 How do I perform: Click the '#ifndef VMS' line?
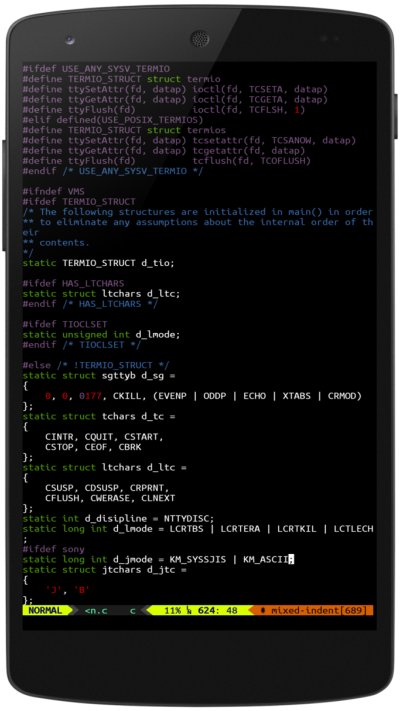coord(54,191)
